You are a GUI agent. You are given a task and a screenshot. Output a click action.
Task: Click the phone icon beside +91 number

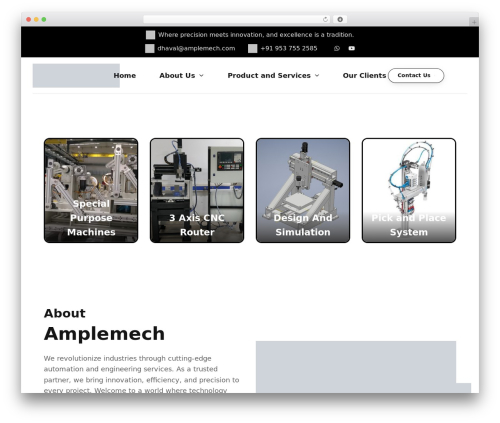(x=253, y=48)
